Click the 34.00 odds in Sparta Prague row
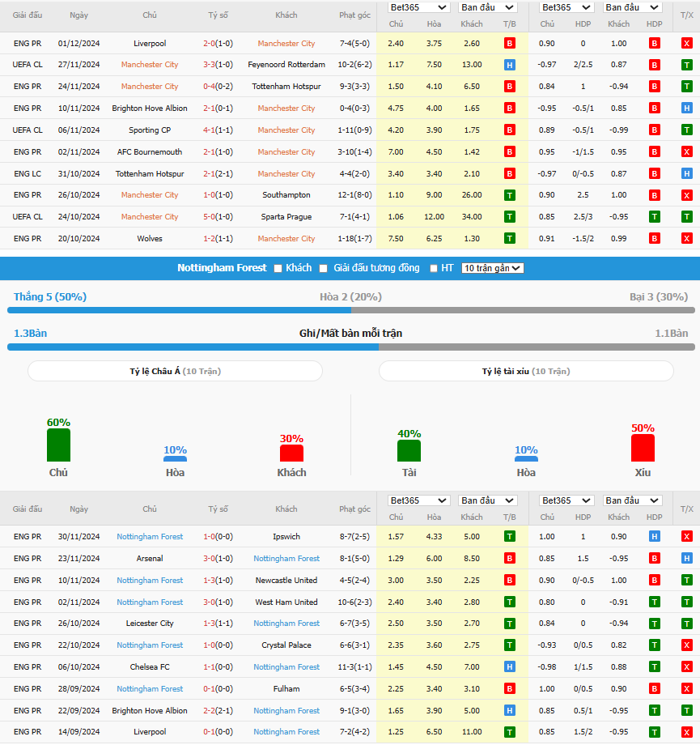 click(x=472, y=217)
